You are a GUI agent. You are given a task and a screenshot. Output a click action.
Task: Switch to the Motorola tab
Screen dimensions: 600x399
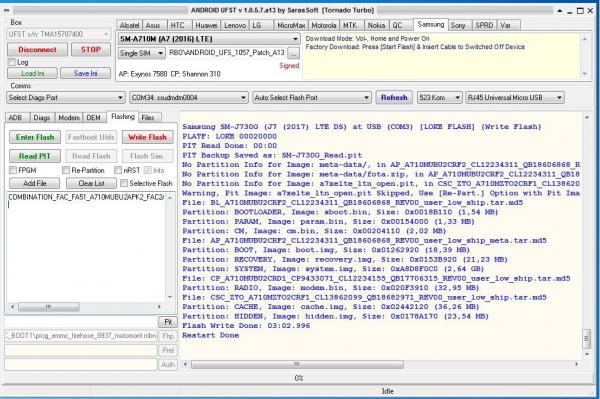[324, 25]
